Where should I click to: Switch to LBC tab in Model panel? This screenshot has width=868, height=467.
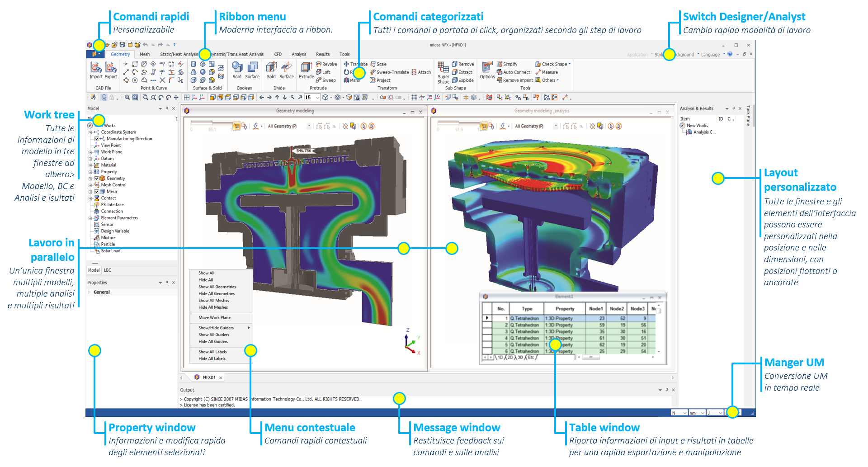point(107,270)
